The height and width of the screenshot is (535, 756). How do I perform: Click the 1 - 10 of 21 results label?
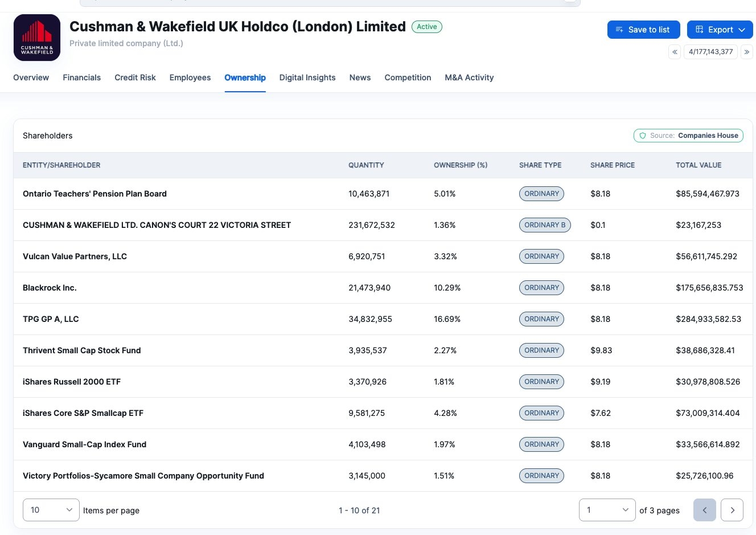[359, 511]
